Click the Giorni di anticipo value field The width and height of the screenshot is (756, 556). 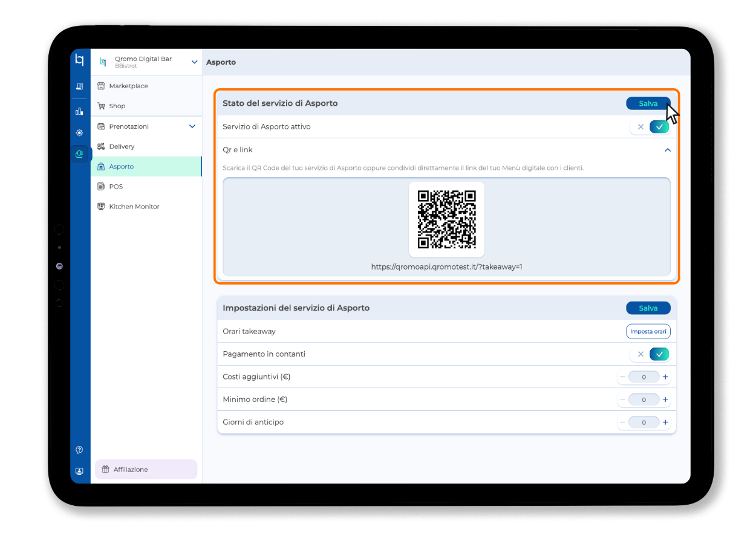coord(644,422)
